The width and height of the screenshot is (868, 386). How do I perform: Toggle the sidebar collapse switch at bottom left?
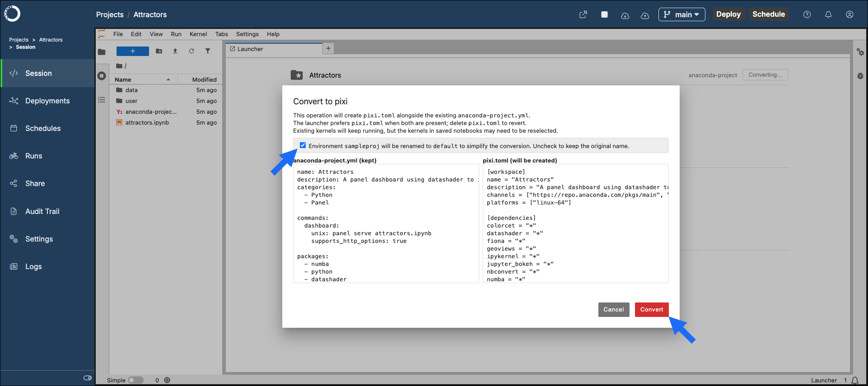(88, 378)
